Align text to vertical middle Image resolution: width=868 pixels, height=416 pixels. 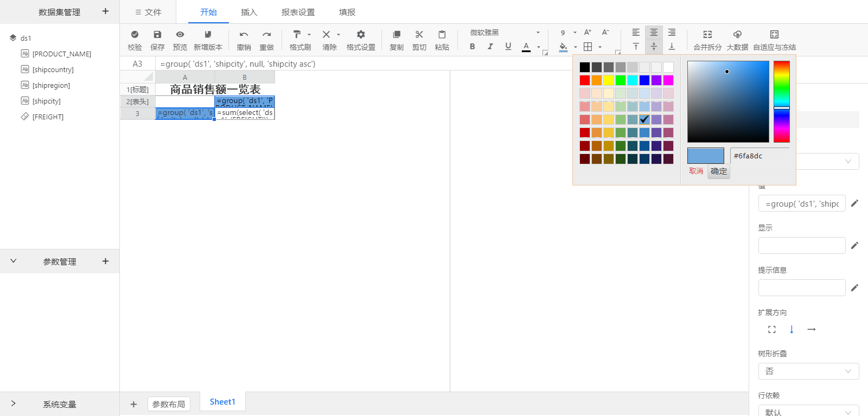(654, 47)
